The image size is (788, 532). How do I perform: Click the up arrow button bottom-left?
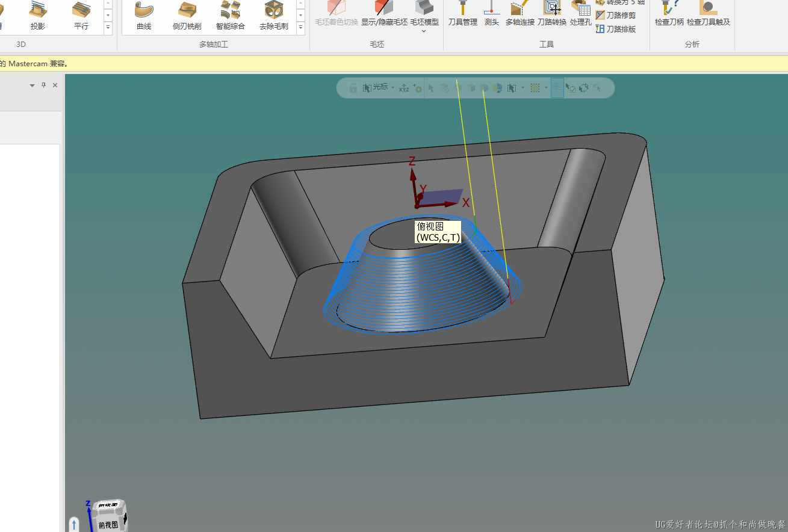(x=74, y=524)
